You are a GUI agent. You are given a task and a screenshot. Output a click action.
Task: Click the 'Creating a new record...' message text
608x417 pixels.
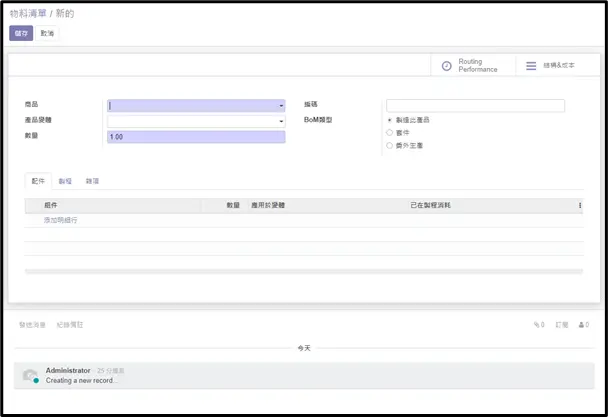(81, 381)
